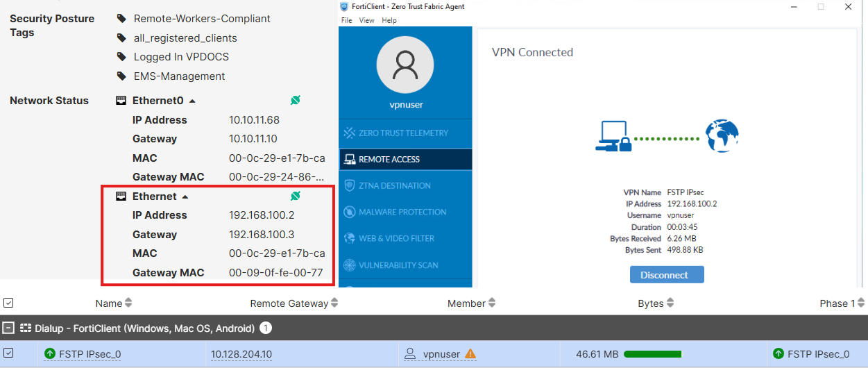This screenshot has width=868, height=368.
Task: Select the Remote Access tab
Action: (405, 159)
